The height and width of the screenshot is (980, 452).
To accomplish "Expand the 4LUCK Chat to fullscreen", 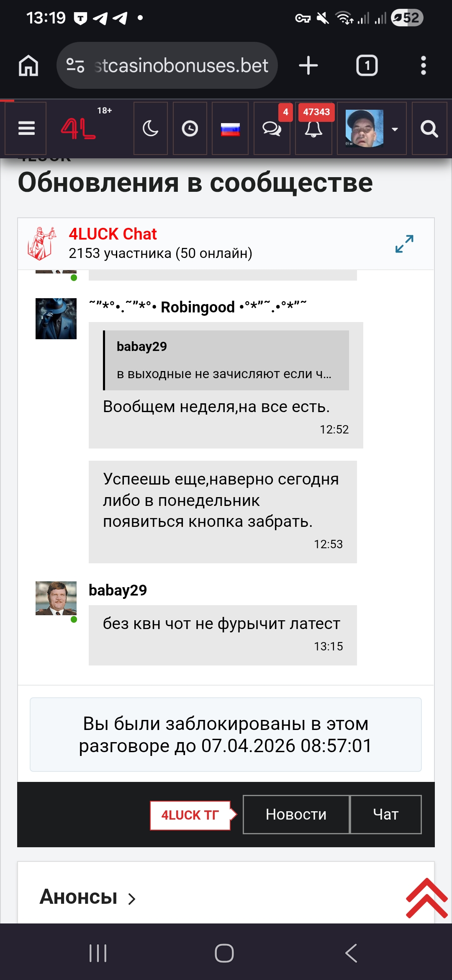I will 404,244.
